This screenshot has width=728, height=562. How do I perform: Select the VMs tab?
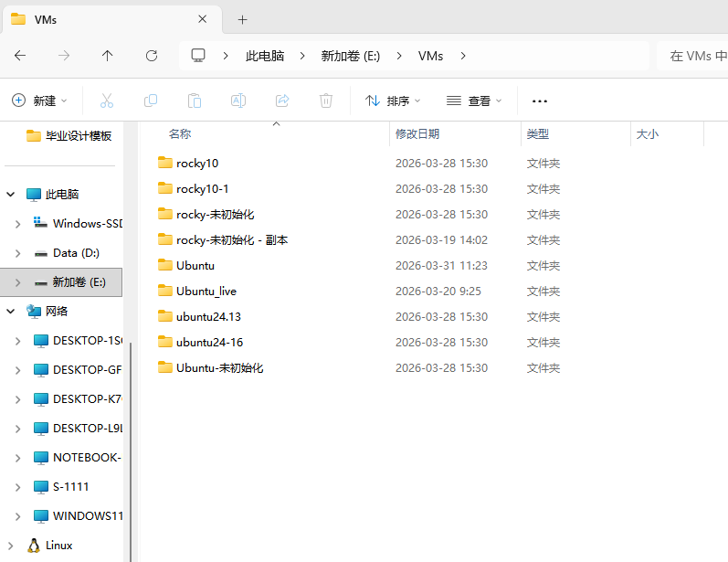coord(111,19)
